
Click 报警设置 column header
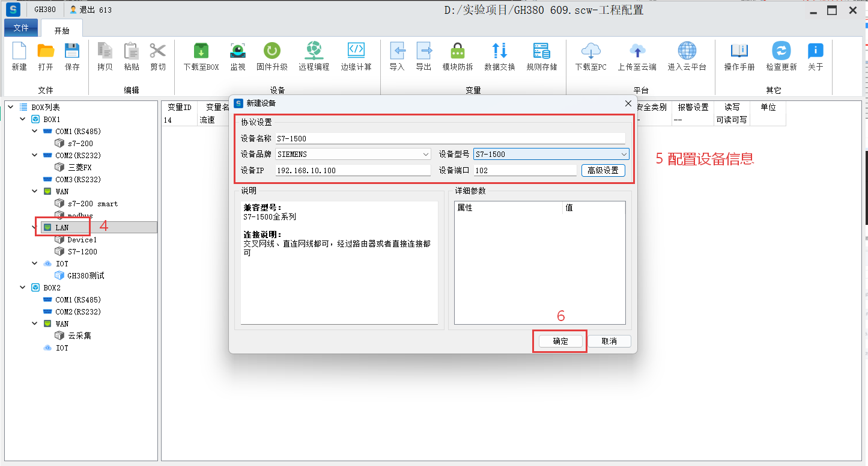tap(693, 107)
